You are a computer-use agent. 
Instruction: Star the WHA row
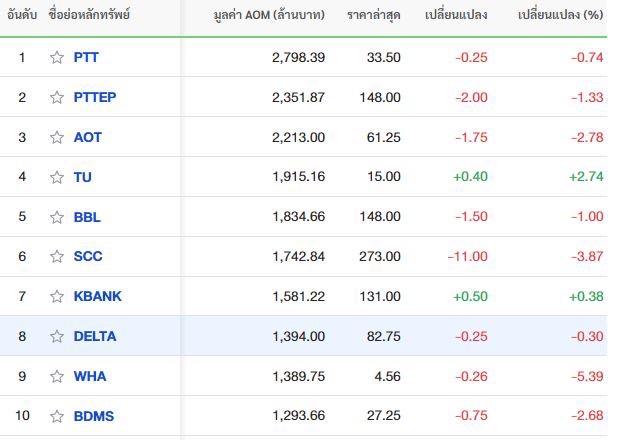coord(57,376)
